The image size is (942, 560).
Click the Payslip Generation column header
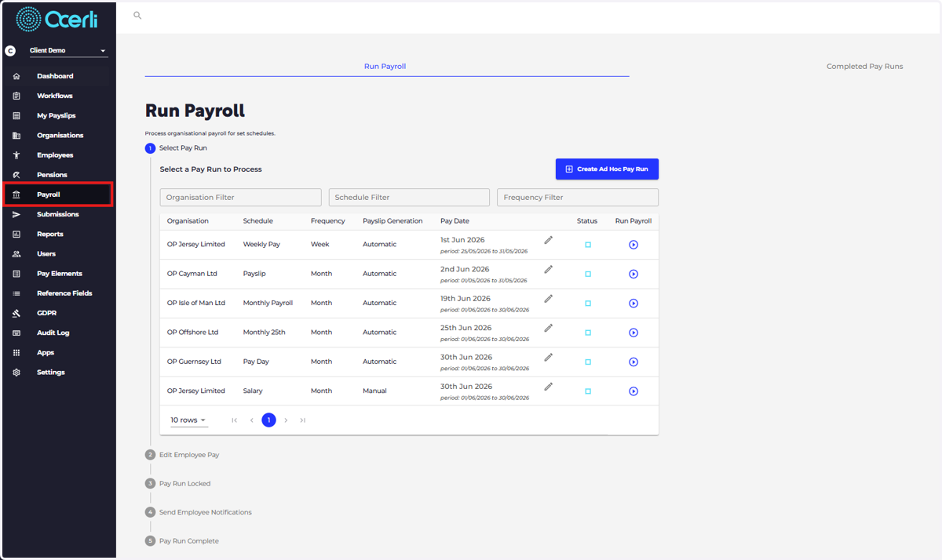point(392,221)
